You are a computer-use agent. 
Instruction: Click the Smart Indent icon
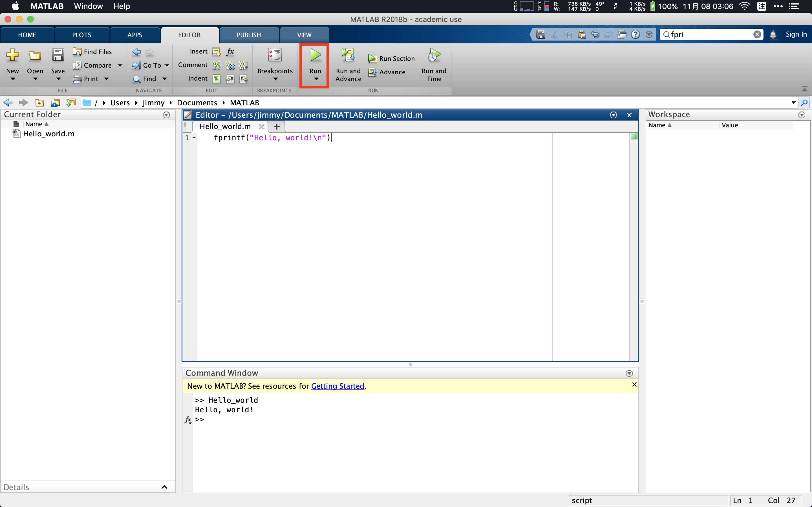(217, 79)
